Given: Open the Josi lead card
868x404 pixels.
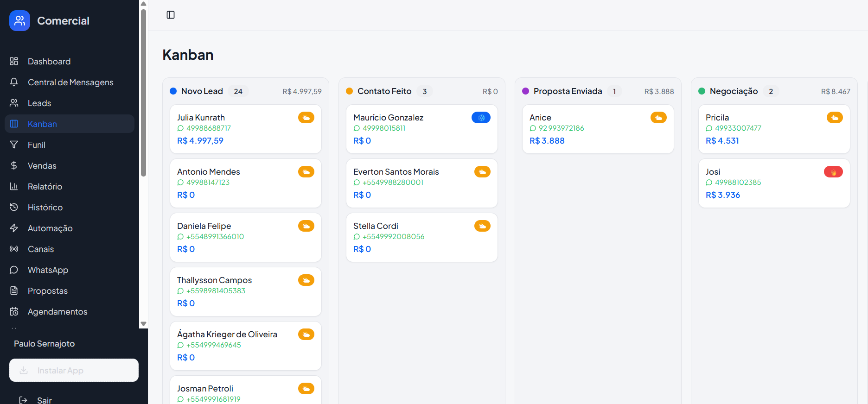Looking at the screenshot, I should [774, 183].
